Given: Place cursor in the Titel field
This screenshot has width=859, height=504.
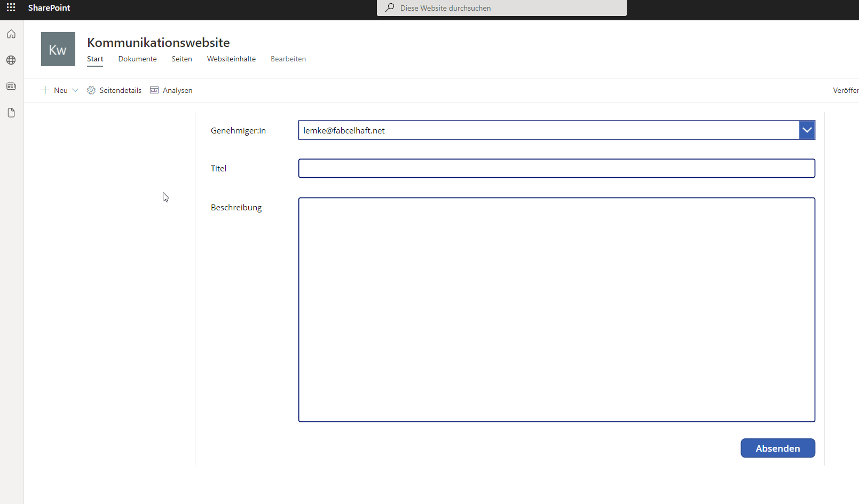Looking at the screenshot, I should [x=556, y=168].
